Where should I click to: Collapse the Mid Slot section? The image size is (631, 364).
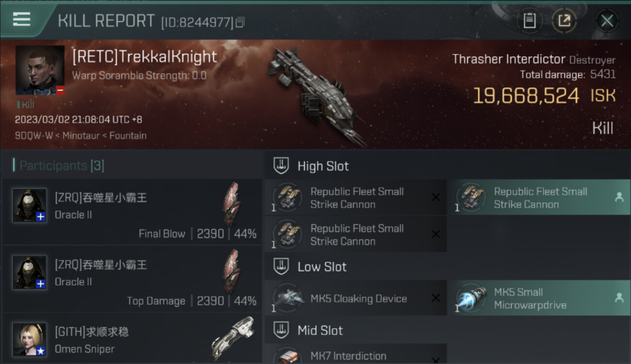click(281, 331)
